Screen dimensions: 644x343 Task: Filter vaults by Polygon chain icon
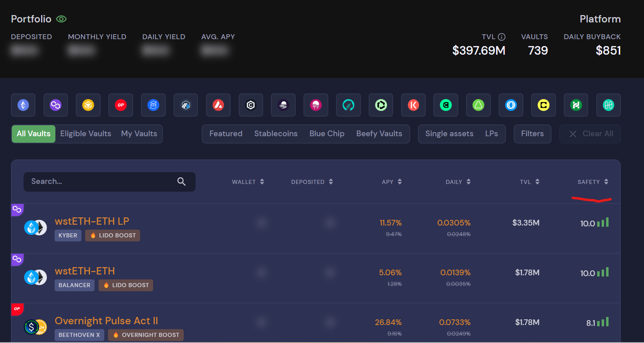pyautogui.click(x=55, y=105)
